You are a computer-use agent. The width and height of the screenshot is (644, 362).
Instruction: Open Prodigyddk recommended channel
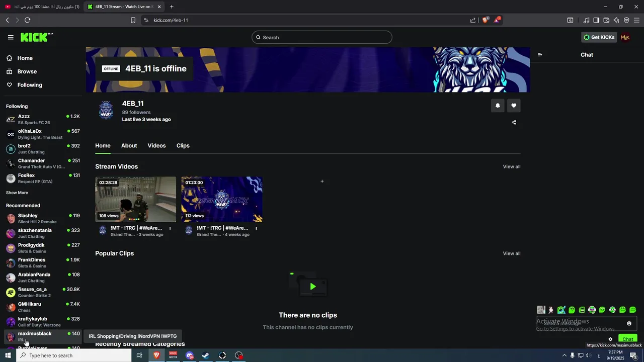click(42, 248)
